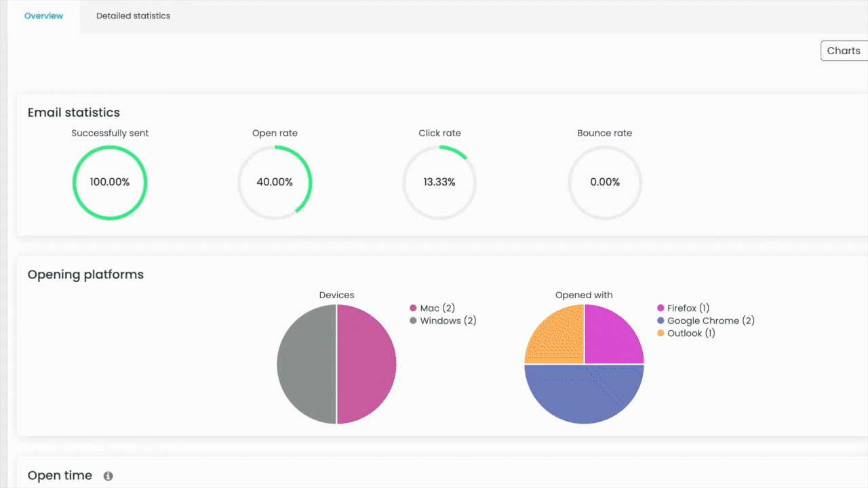Click the Open rate label
This screenshot has height=488, width=868.
(275, 134)
